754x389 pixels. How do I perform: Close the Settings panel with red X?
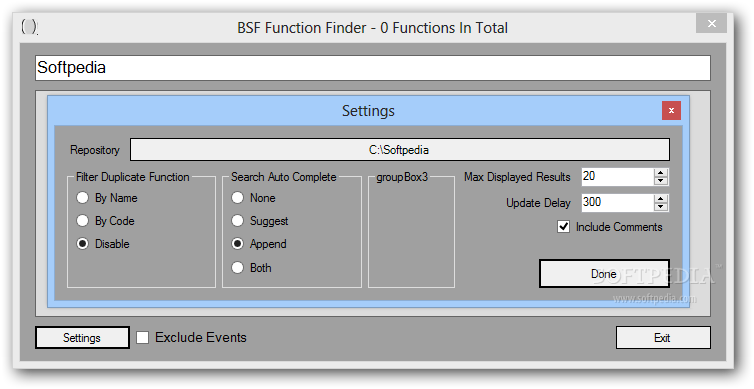671,111
